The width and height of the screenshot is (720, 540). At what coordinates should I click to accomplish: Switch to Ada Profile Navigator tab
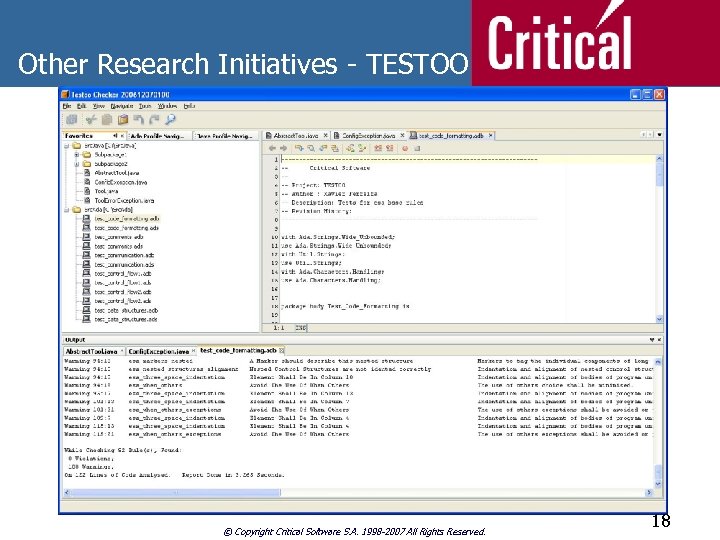pyautogui.click(x=157, y=136)
